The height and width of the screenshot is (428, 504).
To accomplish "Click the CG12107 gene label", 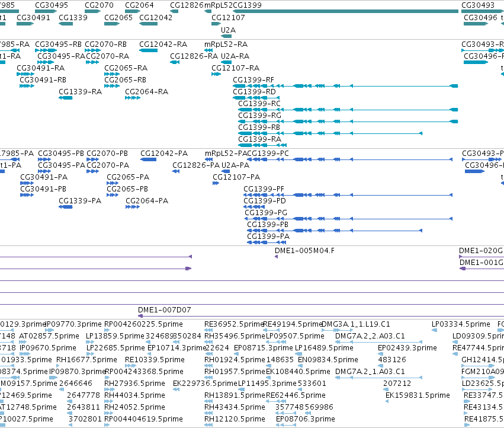I will (x=228, y=17).
